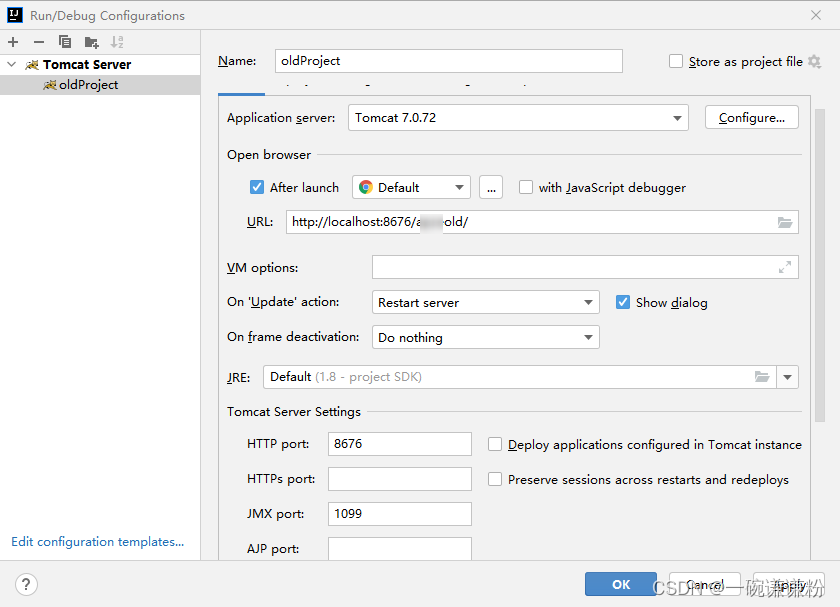This screenshot has height=607, width=840.
Task: Select the oldProject configuration in the tree
Action: pyautogui.click(x=100, y=85)
